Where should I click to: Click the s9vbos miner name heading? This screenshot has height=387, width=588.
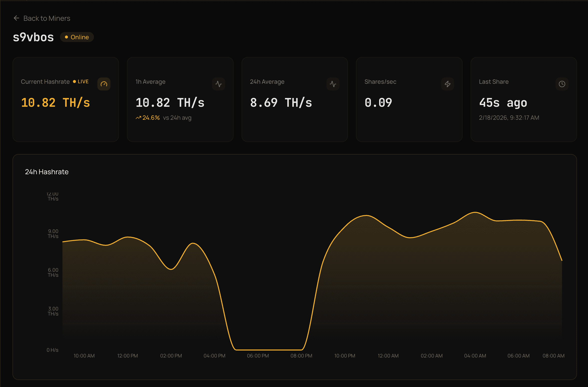[33, 37]
